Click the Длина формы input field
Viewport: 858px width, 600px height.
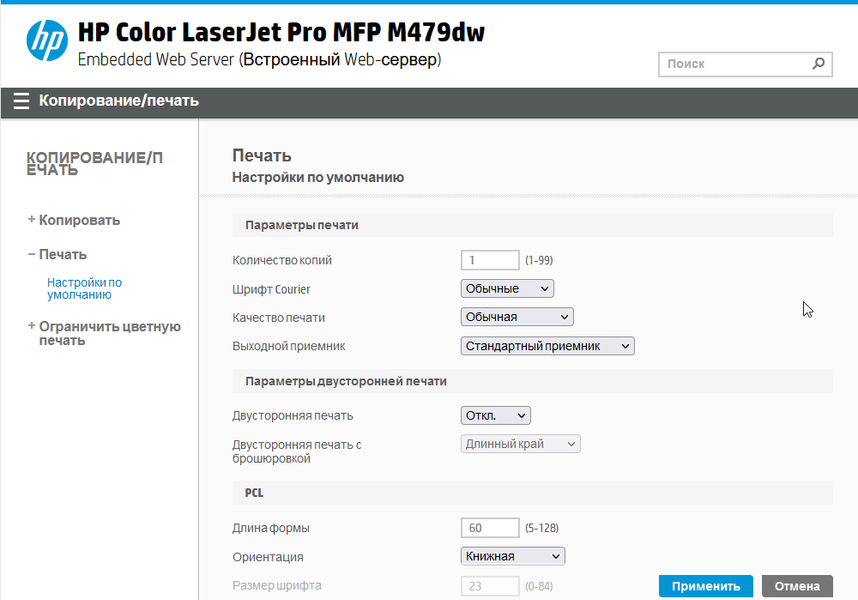[490, 528]
